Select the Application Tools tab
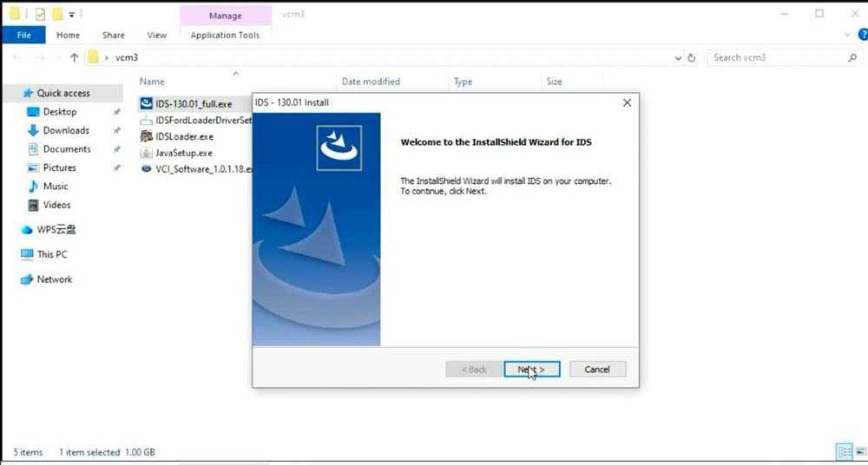This screenshot has width=868, height=465. [x=225, y=36]
